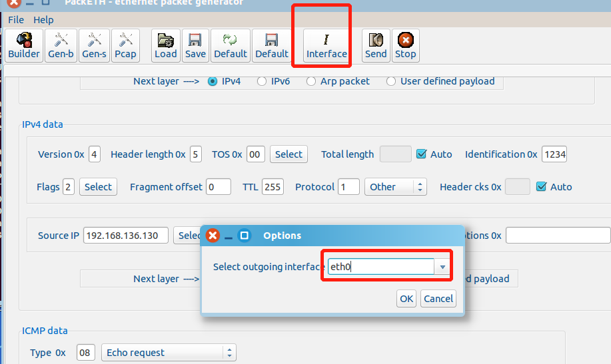Click the ICMP Type 0x field
The image size is (611, 364).
[86, 353]
